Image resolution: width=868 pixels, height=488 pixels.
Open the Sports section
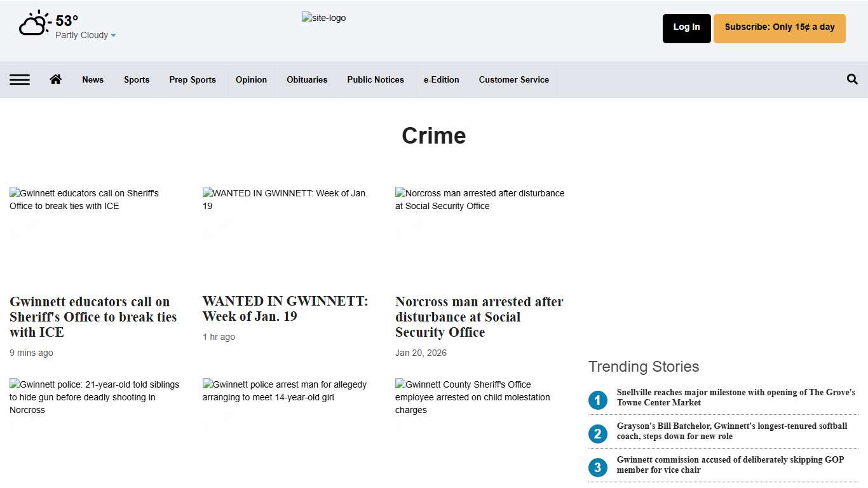coord(137,79)
